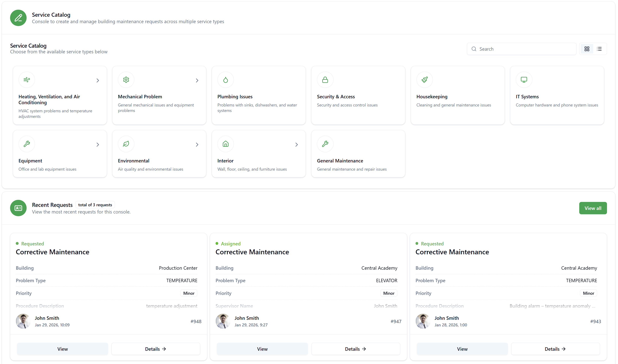Click the Minor priority badge on request #947
Viewport: 618px width, 364px height.
[x=389, y=293]
